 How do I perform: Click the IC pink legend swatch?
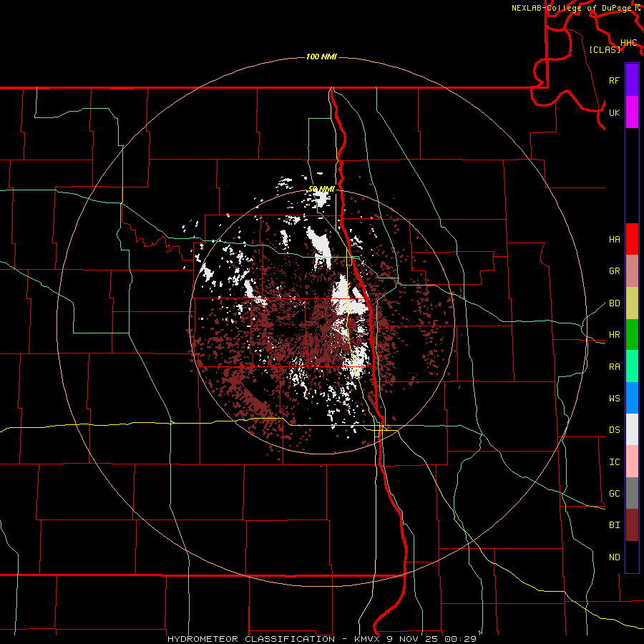click(x=632, y=462)
